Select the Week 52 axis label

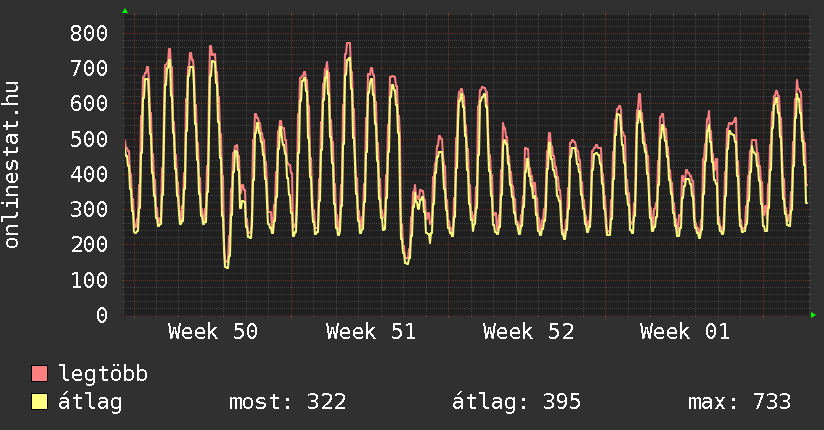point(528,332)
